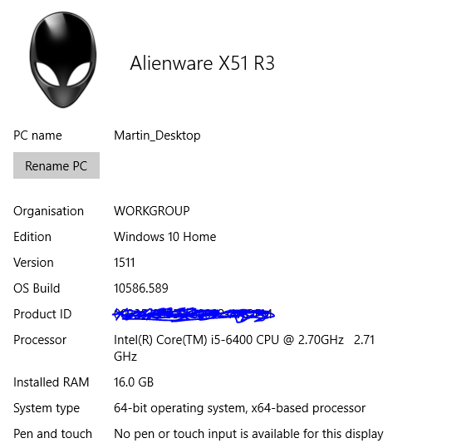Click the System type label

point(47,408)
